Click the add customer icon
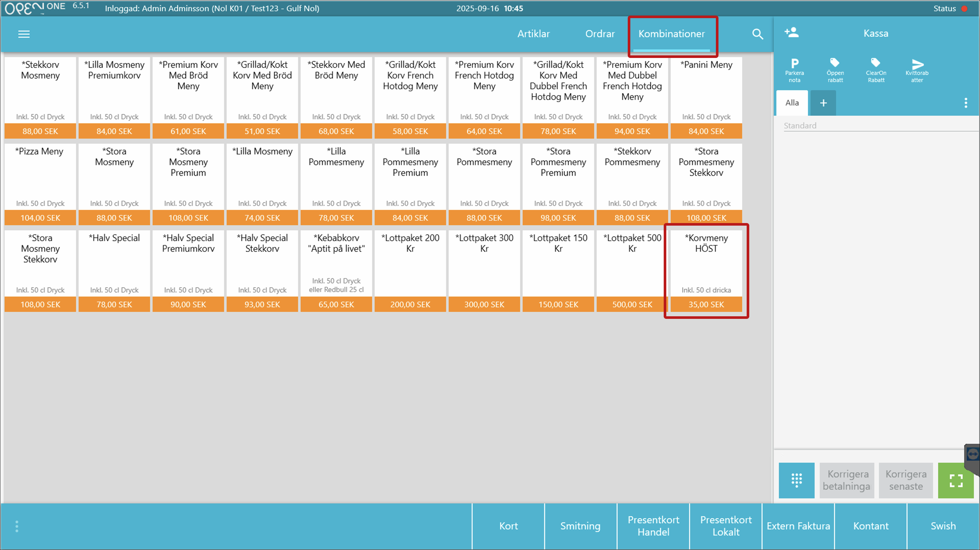980x550 pixels. tap(792, 32)
